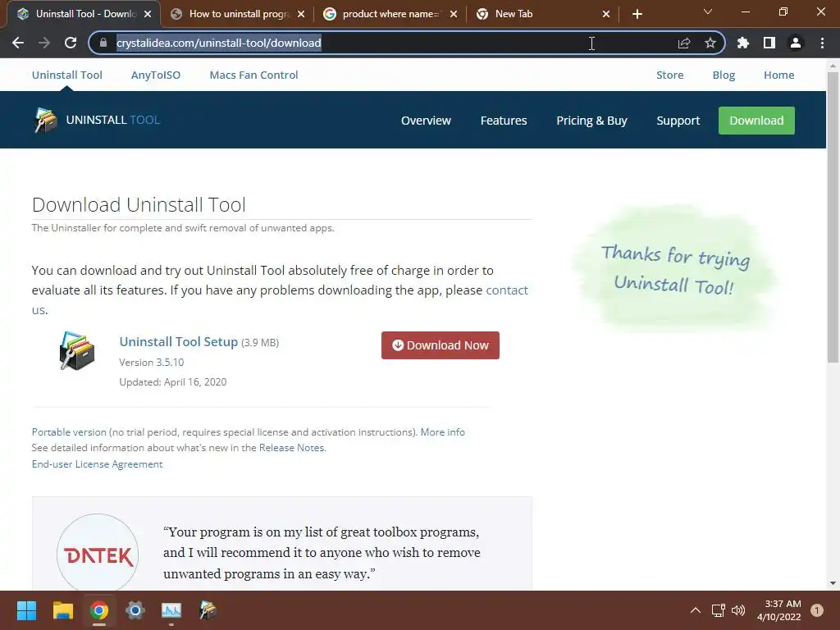Select the 'Uninstall Tool - Downlo' tab
840x630 pixels.
point(83,14)
